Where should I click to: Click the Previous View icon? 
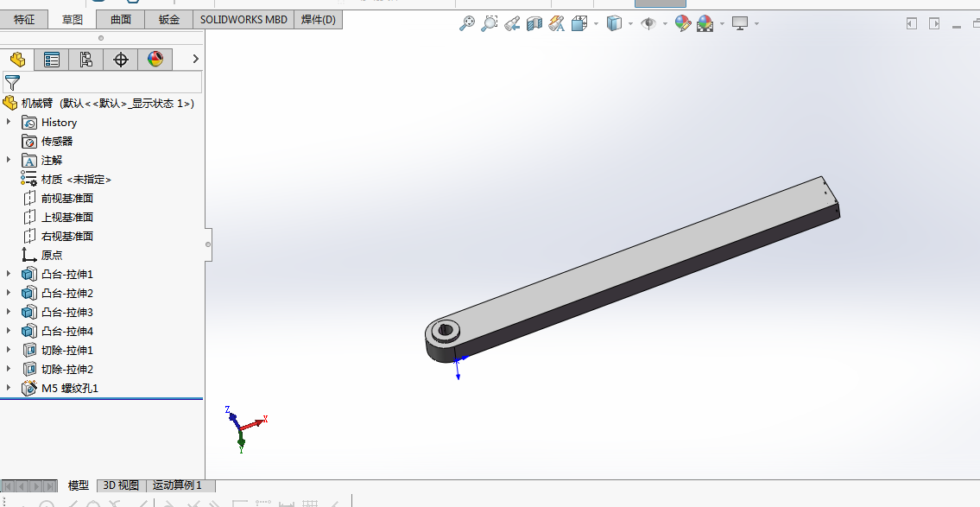coord(512,24)
